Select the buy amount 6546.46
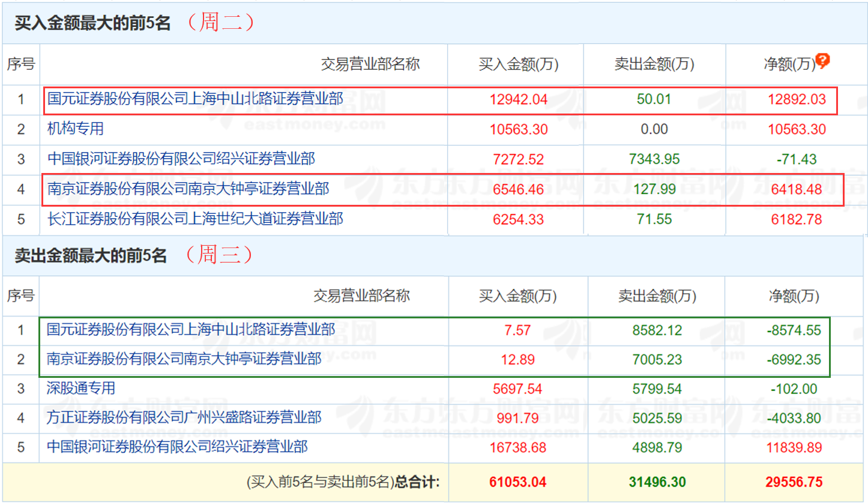This screenshot has width=868, height=504. tap(519, 189)
